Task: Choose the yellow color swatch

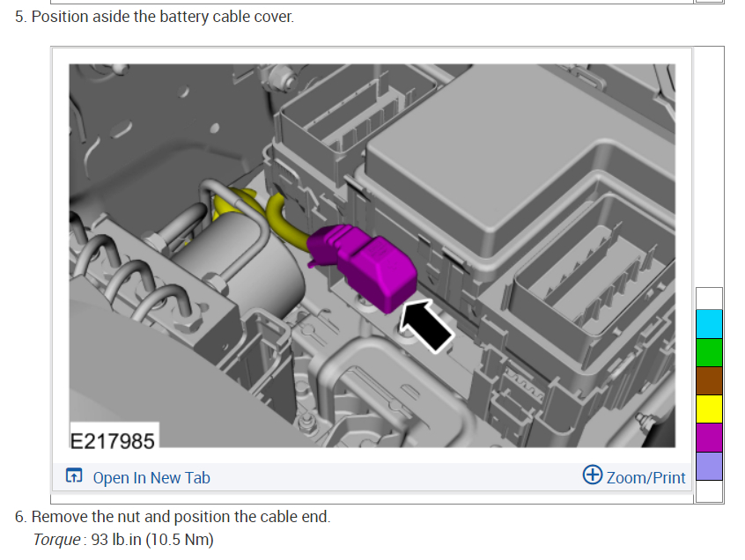Action: point(709,409)
